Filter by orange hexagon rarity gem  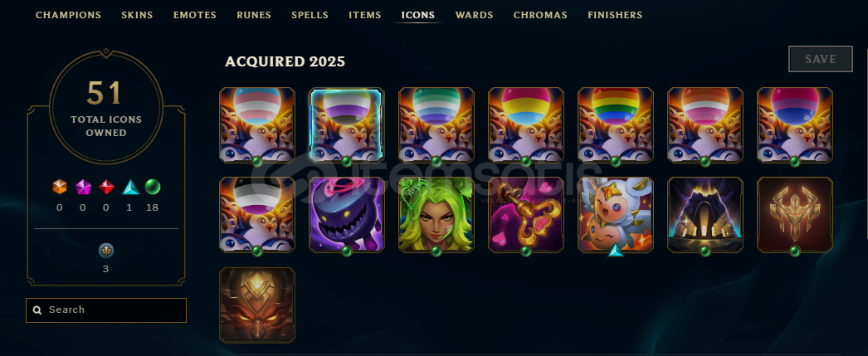[x=59, y=188]
